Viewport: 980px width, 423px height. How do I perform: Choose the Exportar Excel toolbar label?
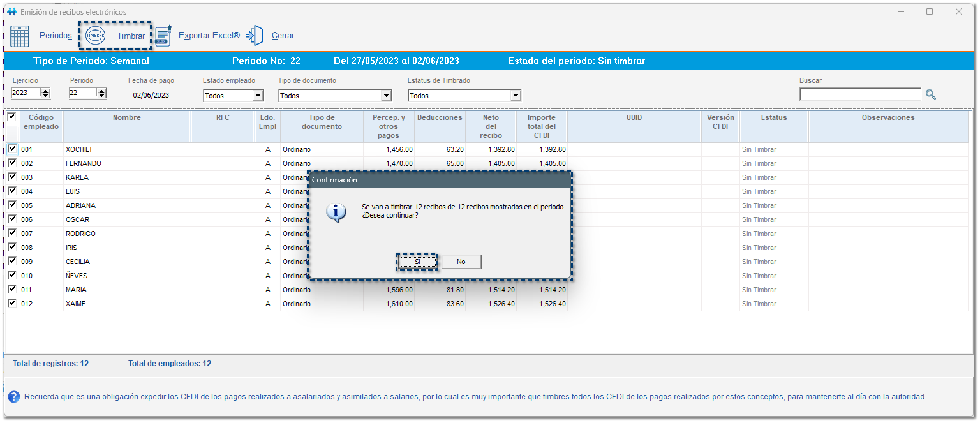coord(209,36)
